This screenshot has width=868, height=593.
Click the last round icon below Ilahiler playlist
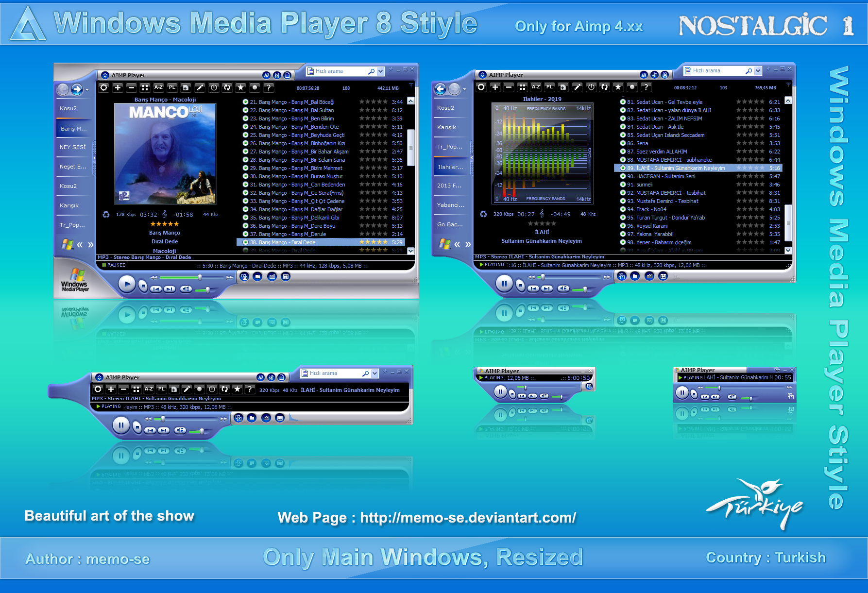pyautogui.click(x=663, y=276)
